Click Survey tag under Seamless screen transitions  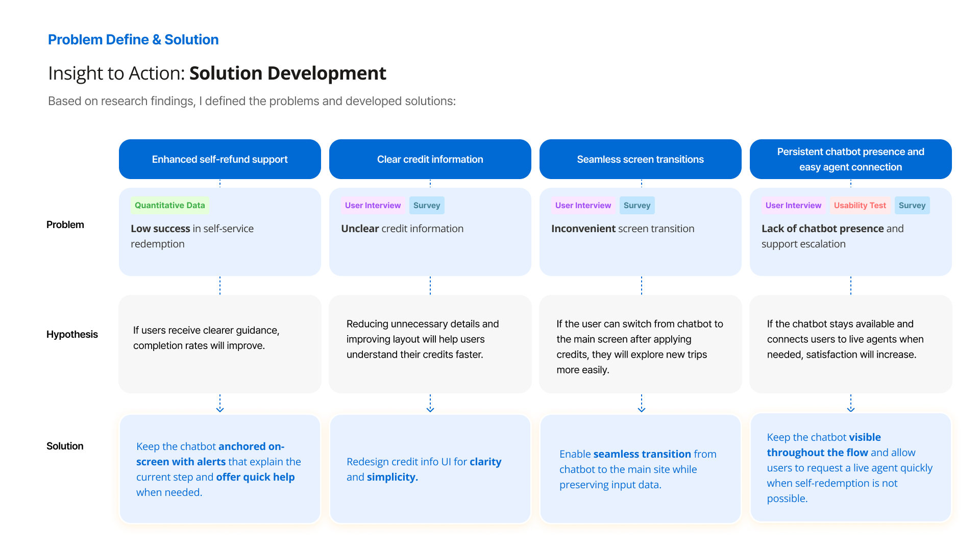click(636, 205)
